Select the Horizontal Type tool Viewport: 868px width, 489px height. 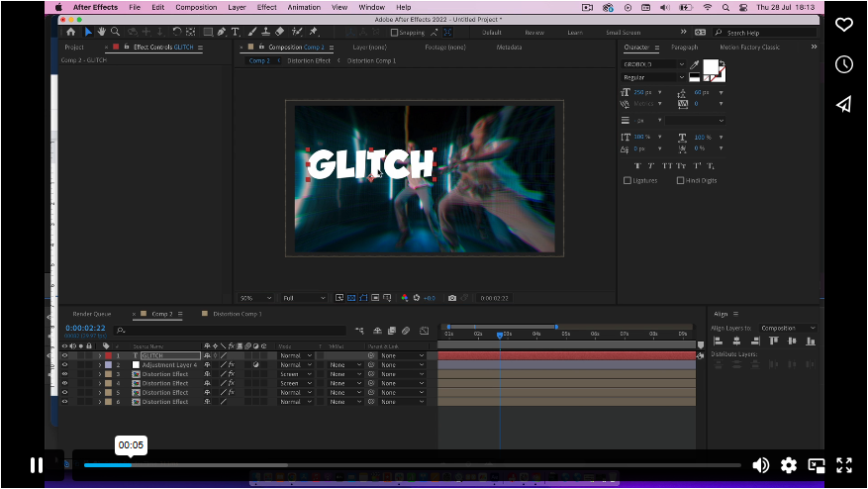pyautogui.click(x=236, y=32)
